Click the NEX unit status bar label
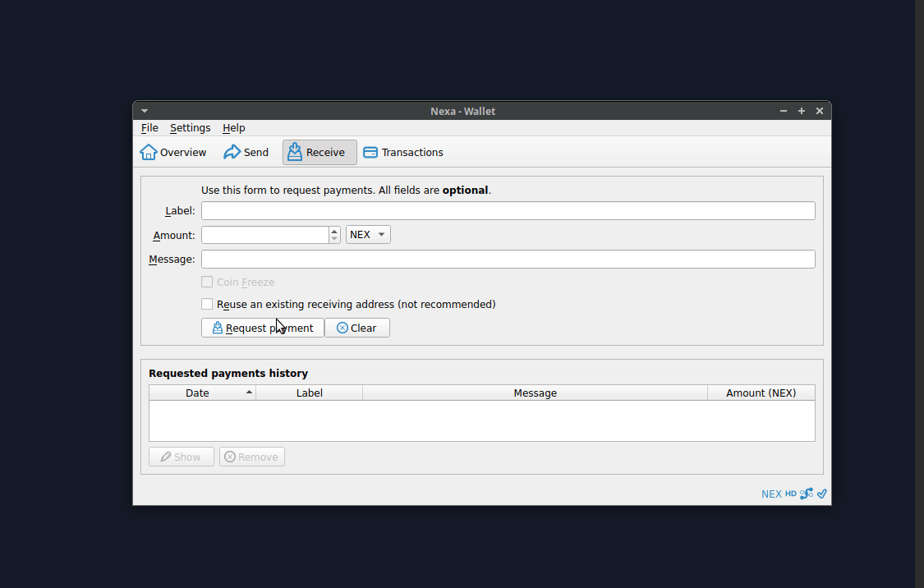The width and height of the screenshot is (924, 588). [771, 494]
